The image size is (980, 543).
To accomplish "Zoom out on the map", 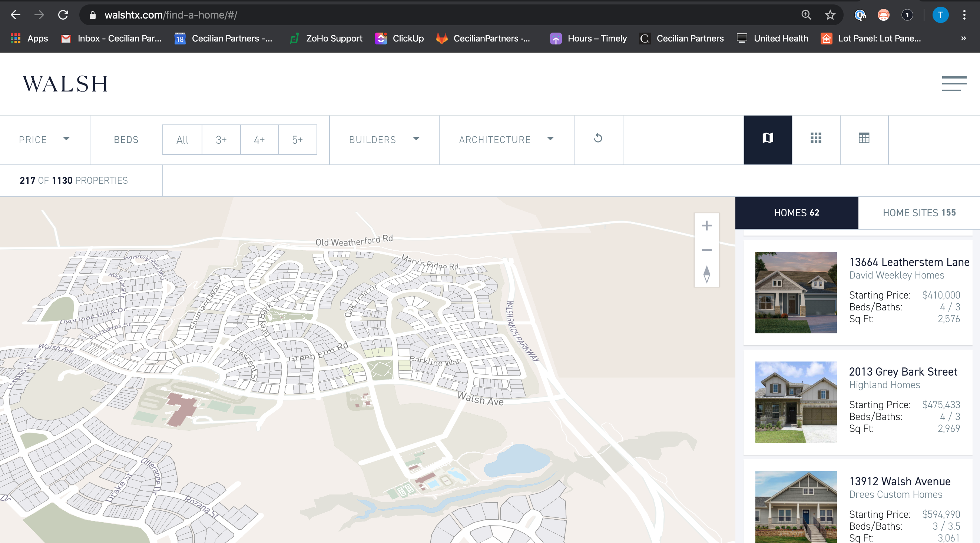I will pos(706,250).
